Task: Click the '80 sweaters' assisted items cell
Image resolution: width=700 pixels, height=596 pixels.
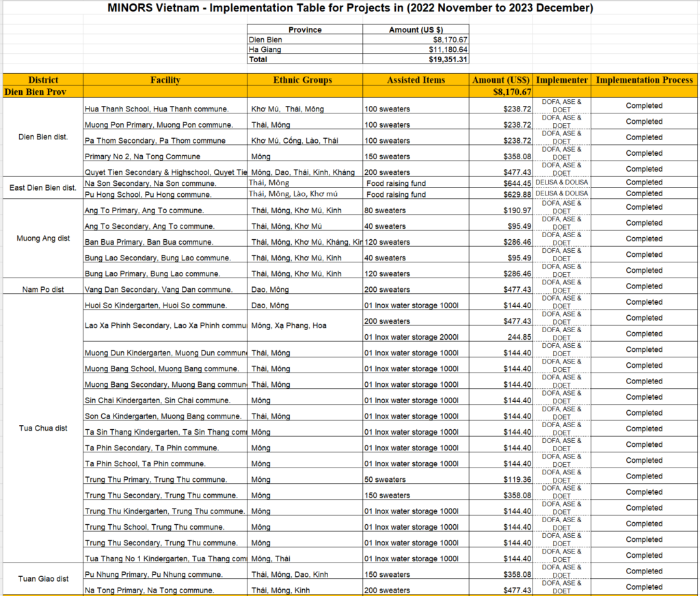Action: (416, 208)
